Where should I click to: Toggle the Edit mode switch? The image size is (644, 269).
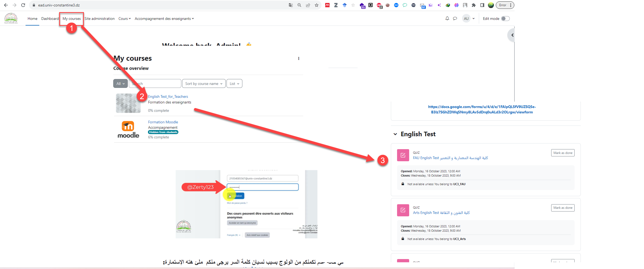505,19
